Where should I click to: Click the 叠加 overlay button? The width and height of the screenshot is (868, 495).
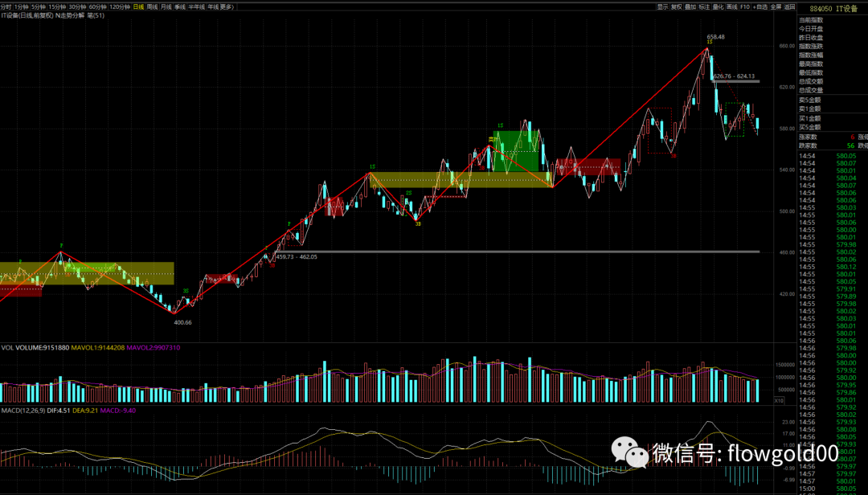click(690, 7)
